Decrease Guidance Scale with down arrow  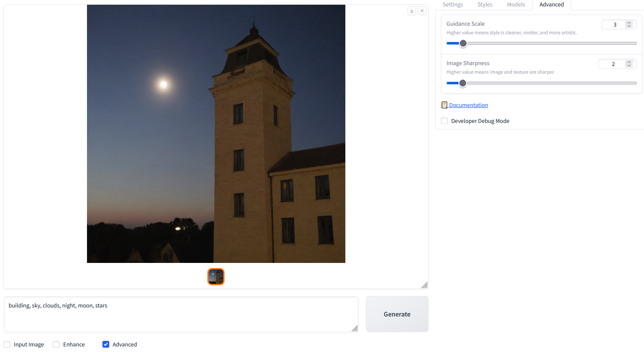click(629, 26)
